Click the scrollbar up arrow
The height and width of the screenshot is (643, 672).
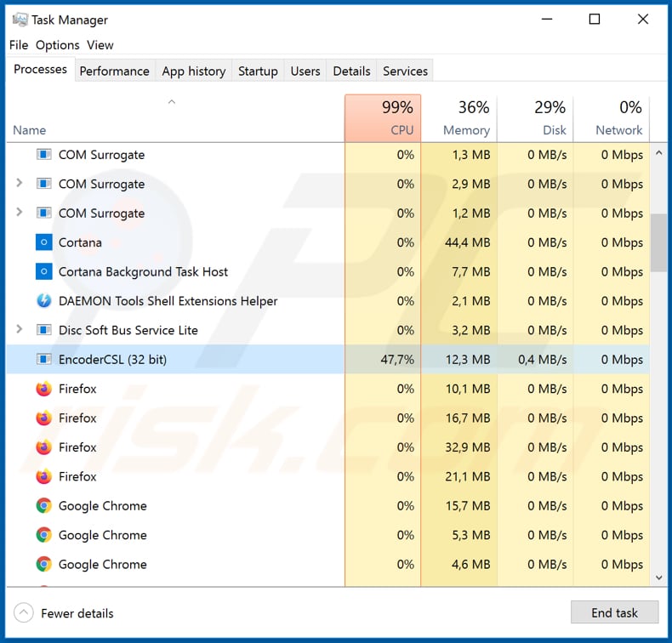(x=658, y=153)
